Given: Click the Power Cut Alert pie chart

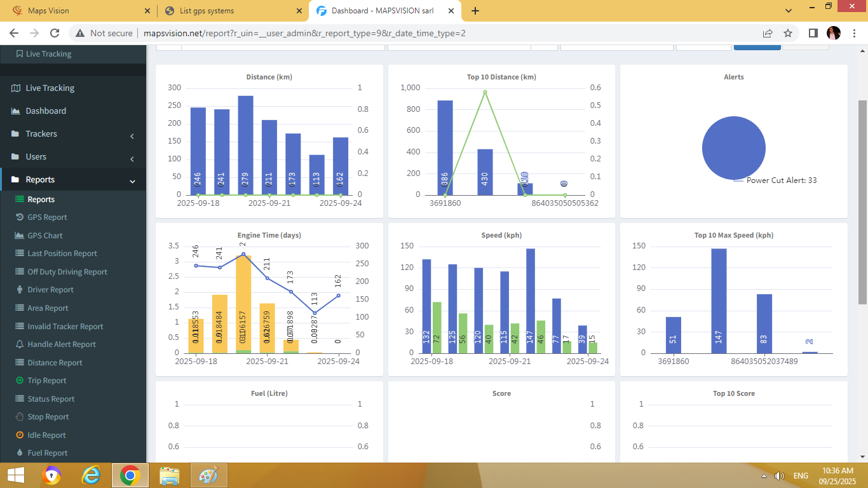Looking at the screenshot, I should (x=733, y=148).
